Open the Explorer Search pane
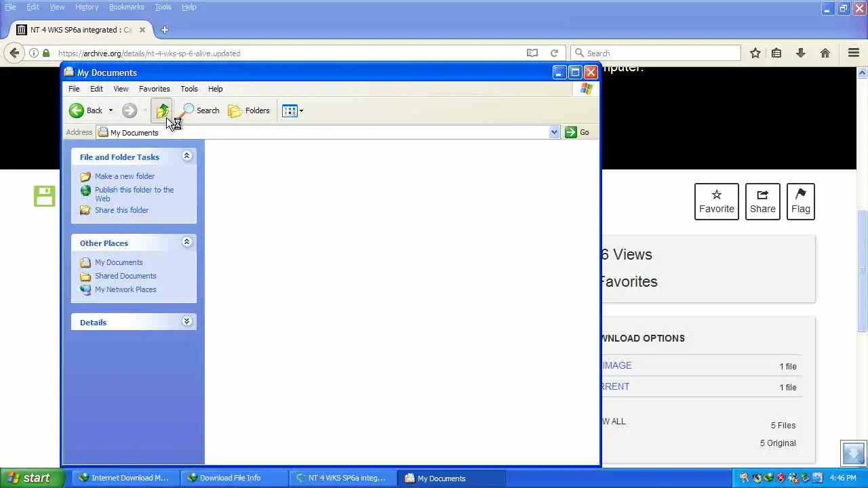 tap(201, 110)
